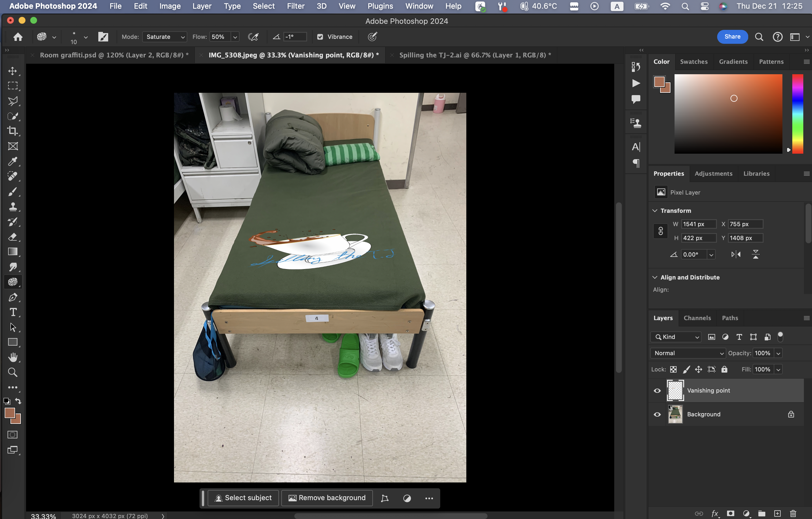This screenshot has width=812, height=519.
Task: Select the Crop tool
Action: [x=13, y=131]
